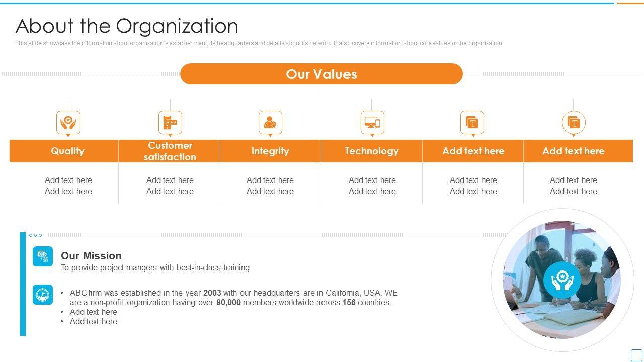Viewport: 644px width, 362px height.
Task: Click the Customer satisfaction rating icon
Action: [170, 122]
